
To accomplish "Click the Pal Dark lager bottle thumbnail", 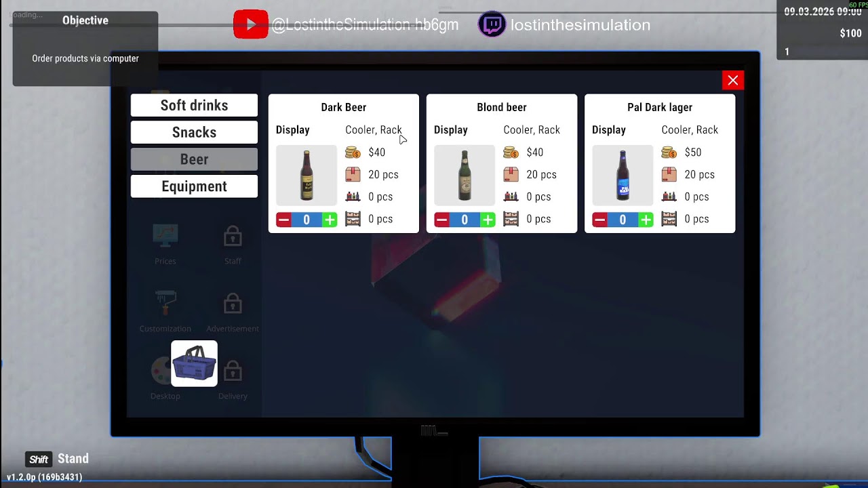I will pos(623,175).
